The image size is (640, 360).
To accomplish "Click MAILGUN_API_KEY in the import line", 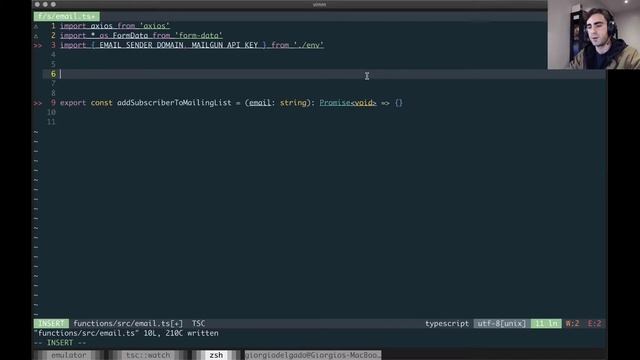I will pyautogui.click(x=224, y=45).
